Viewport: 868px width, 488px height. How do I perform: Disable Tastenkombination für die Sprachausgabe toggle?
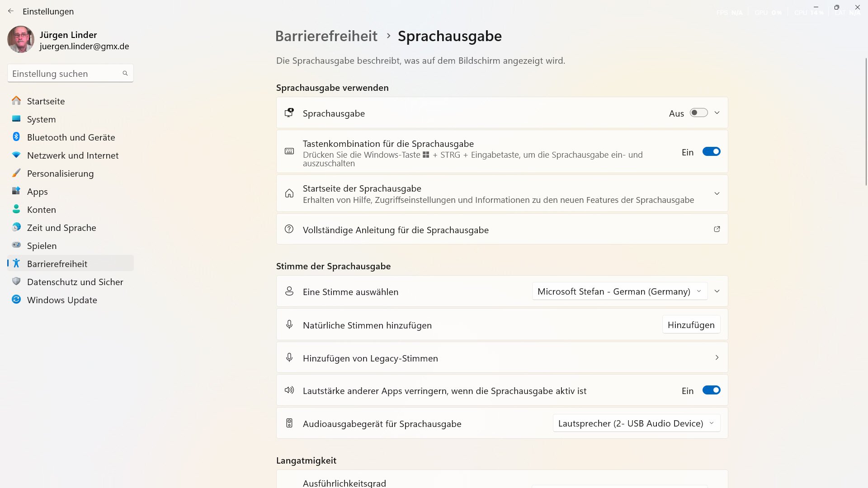pos(711,152)
